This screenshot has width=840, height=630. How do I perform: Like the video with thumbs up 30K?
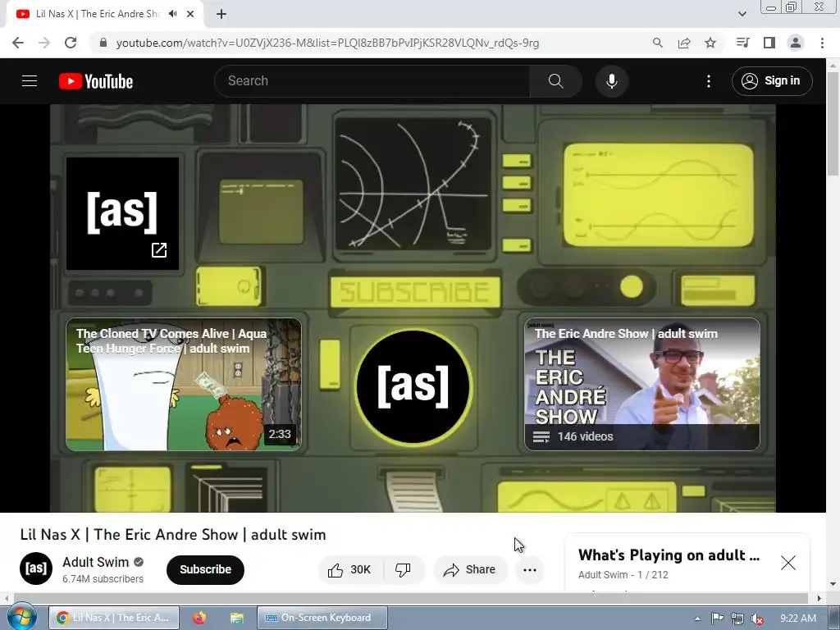point(351,569)
